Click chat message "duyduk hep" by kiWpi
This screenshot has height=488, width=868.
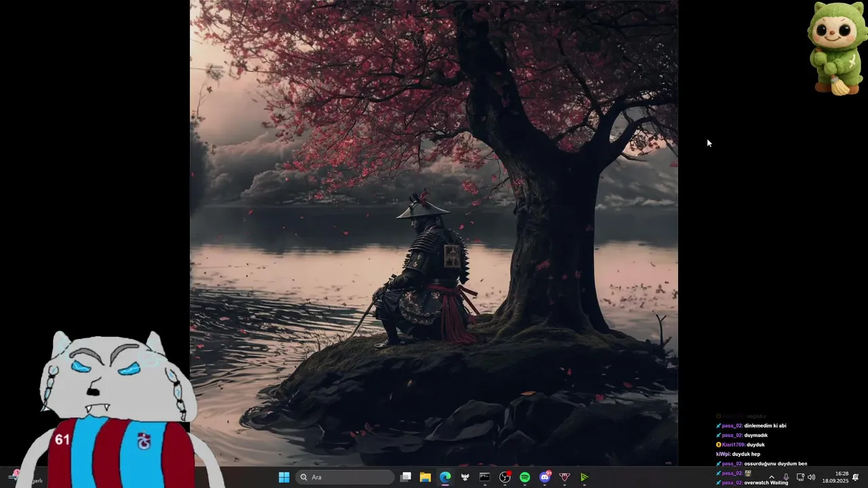[746, 454]
